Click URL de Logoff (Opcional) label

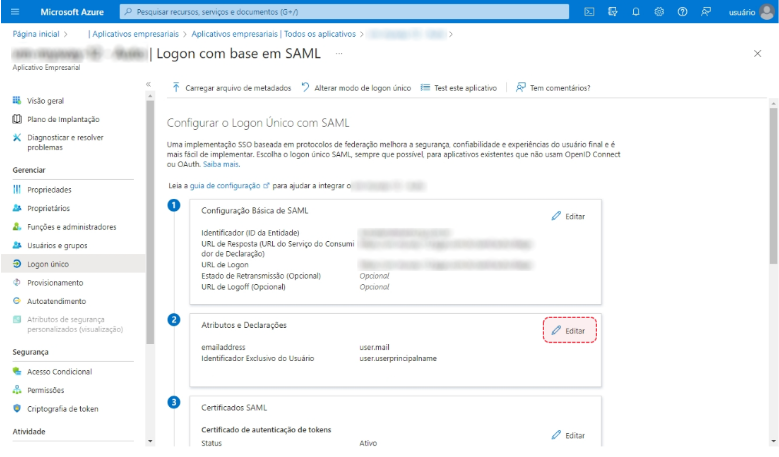[243, 287]
